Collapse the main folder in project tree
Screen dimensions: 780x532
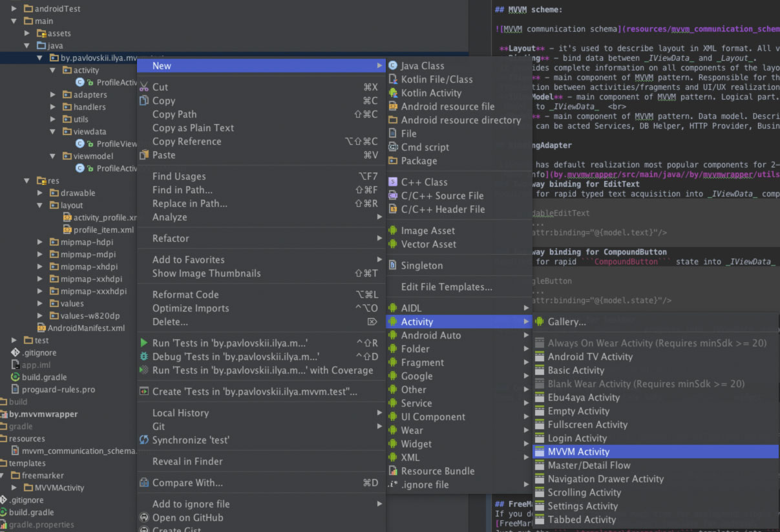click(15, 21)
